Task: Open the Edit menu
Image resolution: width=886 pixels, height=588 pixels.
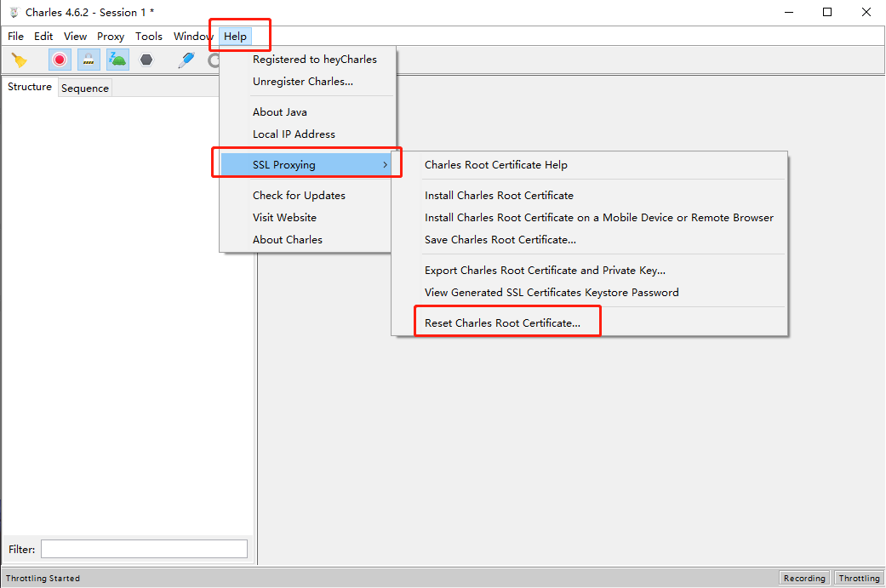Action: click(x=43, y=36)
